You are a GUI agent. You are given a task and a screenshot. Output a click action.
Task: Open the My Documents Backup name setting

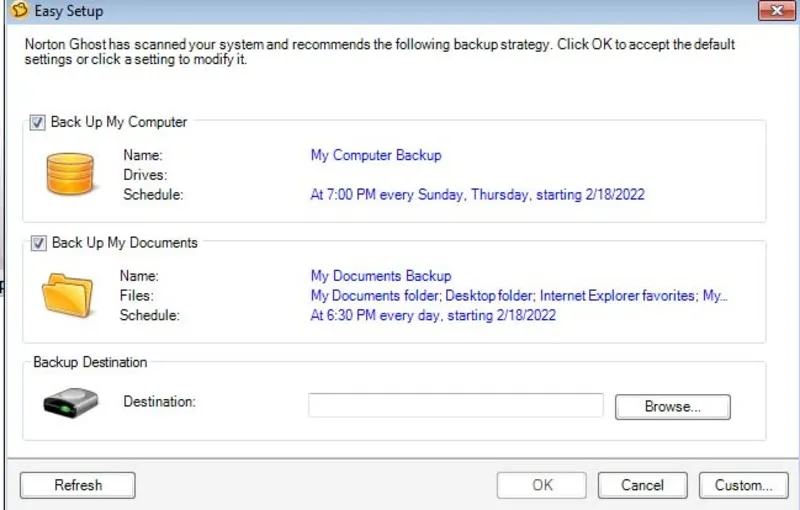click(381, 275)
